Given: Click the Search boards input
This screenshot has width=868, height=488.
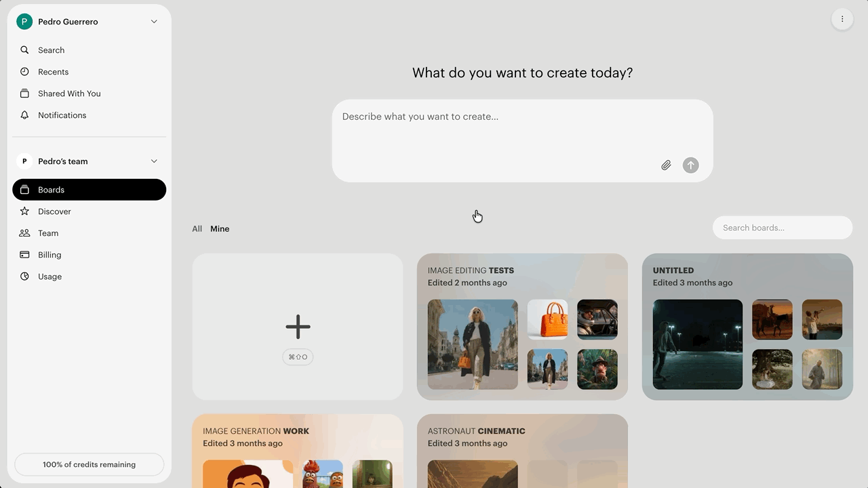Looking at the screenshot, I should coord(783,228).
